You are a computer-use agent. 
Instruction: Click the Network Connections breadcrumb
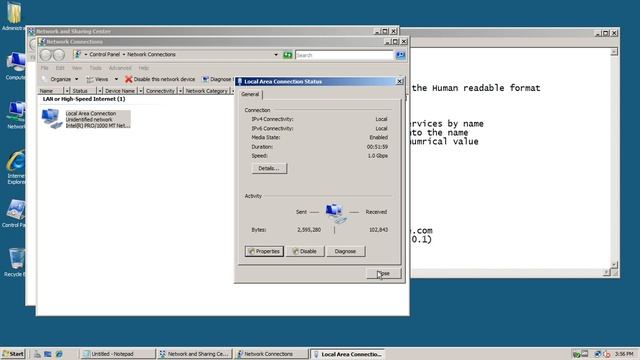click(151, 54)
